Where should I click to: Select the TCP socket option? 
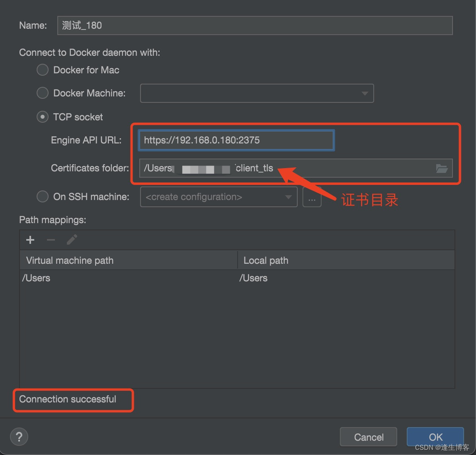click(42, 117)
